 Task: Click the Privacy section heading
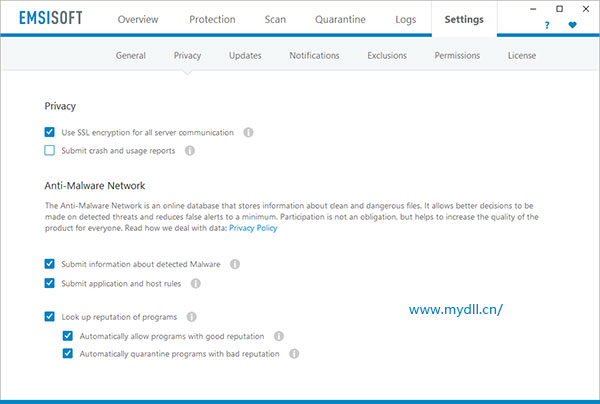pyautogui.click(x=60, y=106)
